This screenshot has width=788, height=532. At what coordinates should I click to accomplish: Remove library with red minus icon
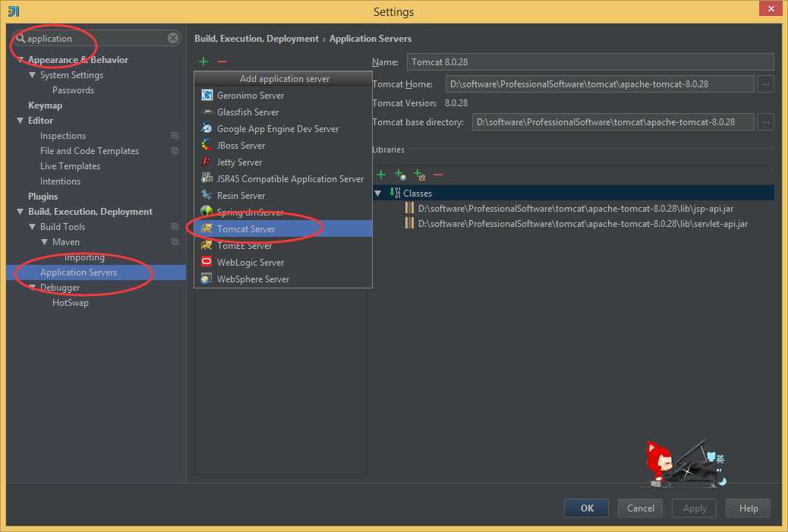click(x=438, y=175)
